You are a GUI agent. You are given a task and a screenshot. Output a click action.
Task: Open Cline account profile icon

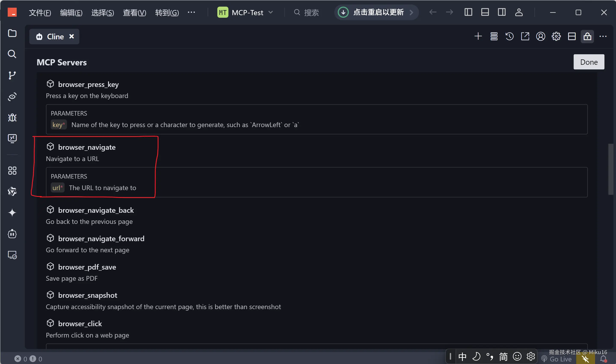point(540,37)
